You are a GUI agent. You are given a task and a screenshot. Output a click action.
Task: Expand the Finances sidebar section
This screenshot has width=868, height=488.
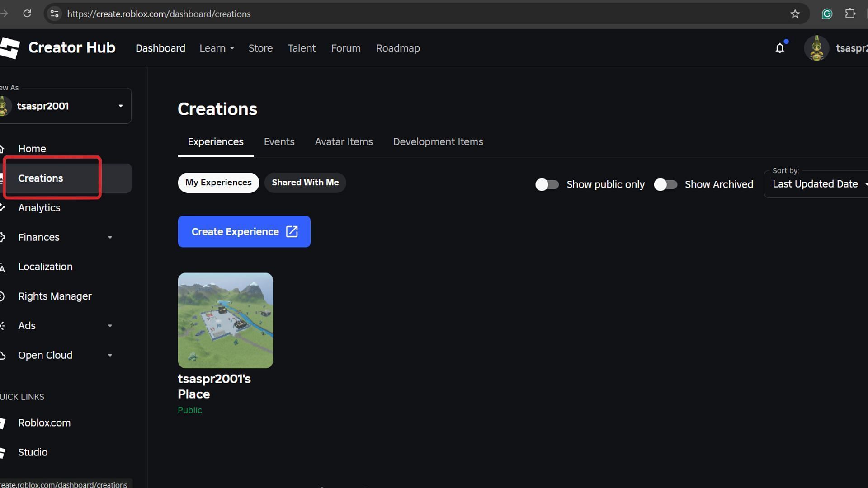(110, 237)
